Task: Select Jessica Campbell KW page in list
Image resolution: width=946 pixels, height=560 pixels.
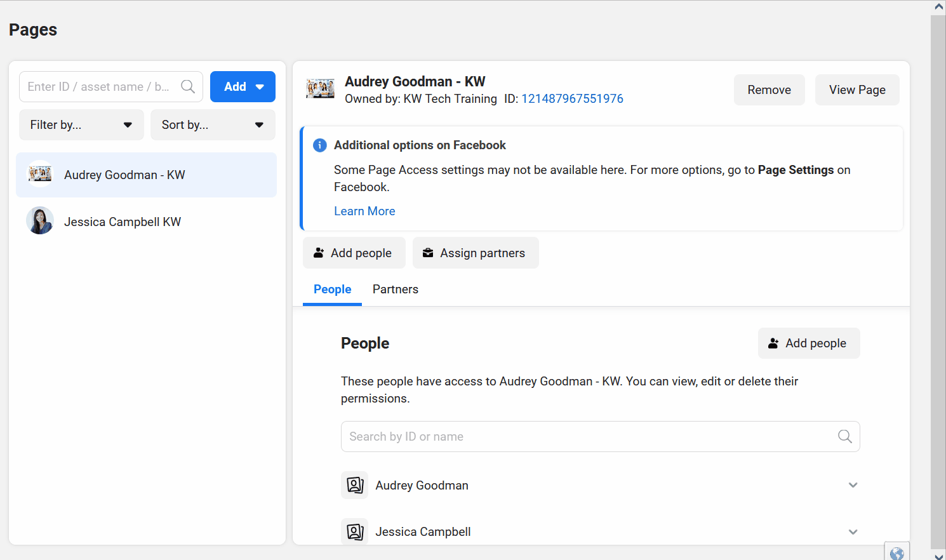Action: (147, 222)
